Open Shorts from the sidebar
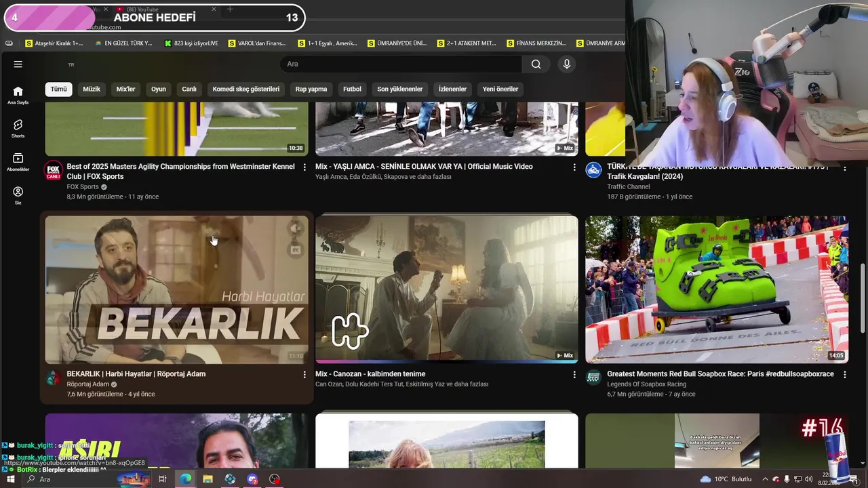Image resolution: width=868 pixels, height=488 pixels. [18, 128]
